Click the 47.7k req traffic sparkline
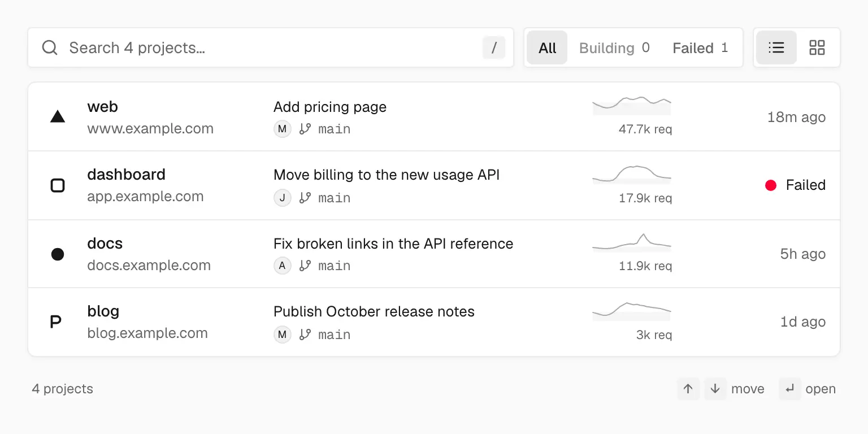The width and height of the screenshot is (868, 434). (632, 106)
